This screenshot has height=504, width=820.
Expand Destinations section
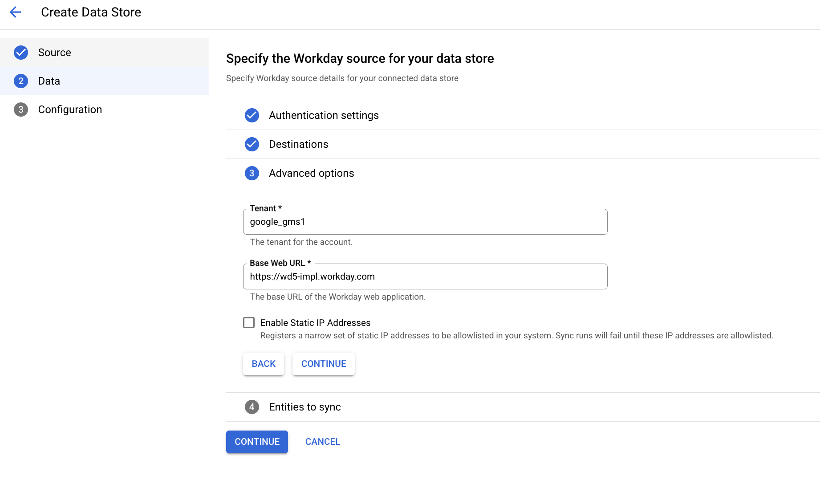pyautogui.click(x=523, y=144)
